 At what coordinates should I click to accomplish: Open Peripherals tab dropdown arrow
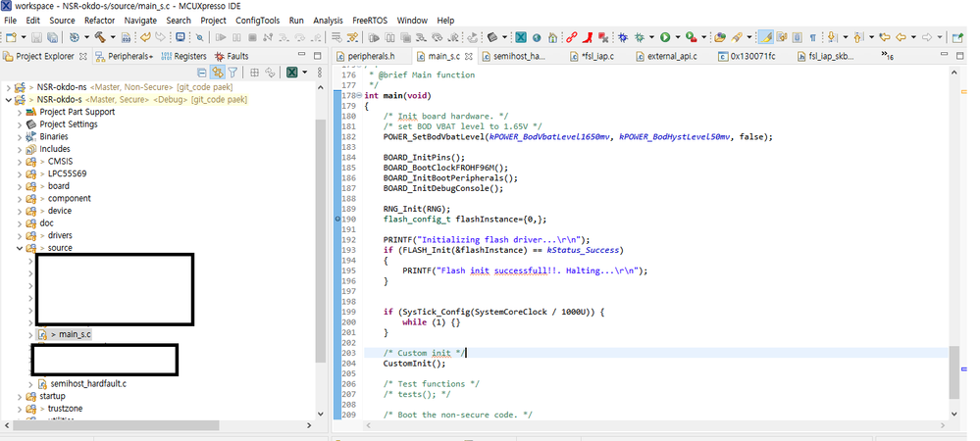151,57
